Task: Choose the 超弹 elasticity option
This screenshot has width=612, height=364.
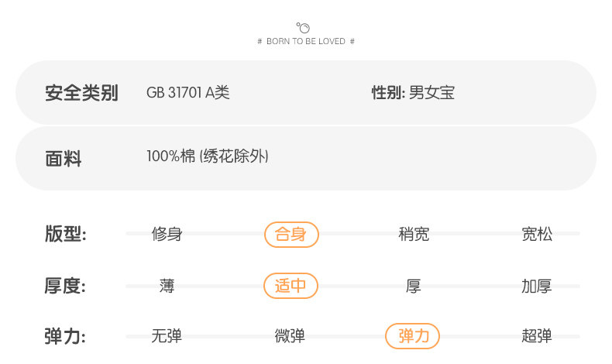Action: tap(537, 336)
